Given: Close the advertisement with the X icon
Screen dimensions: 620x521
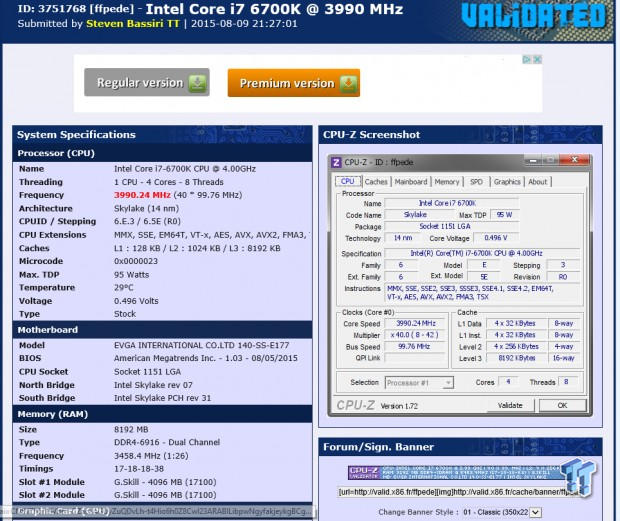Looking at the screenshot, I should (x=537, y=60).
